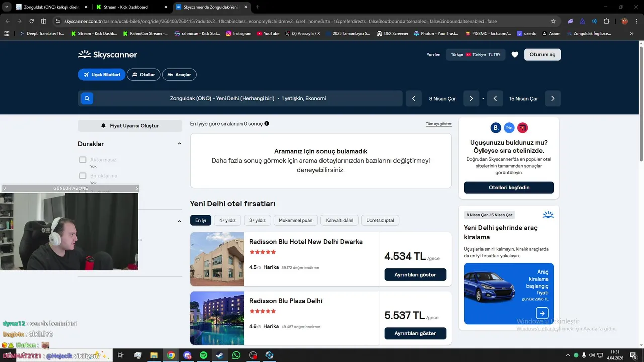Click the Oturum aç button
The width and height of the screenshot is (644, 362).
click(x=542, y=54)
